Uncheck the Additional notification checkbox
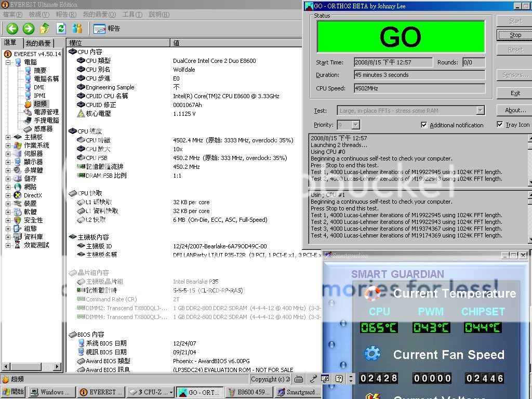Screen dimensions: 532x399 point(424,125)
